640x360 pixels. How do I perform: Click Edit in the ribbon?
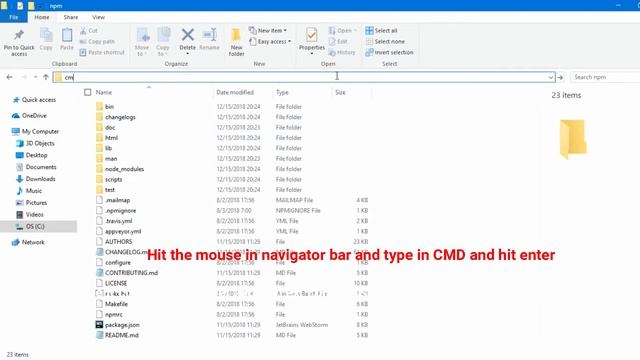pos(338,42)
